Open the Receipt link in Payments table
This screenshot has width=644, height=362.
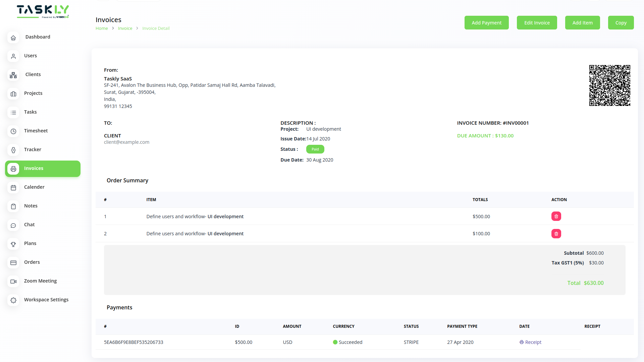tap(533, 342)
